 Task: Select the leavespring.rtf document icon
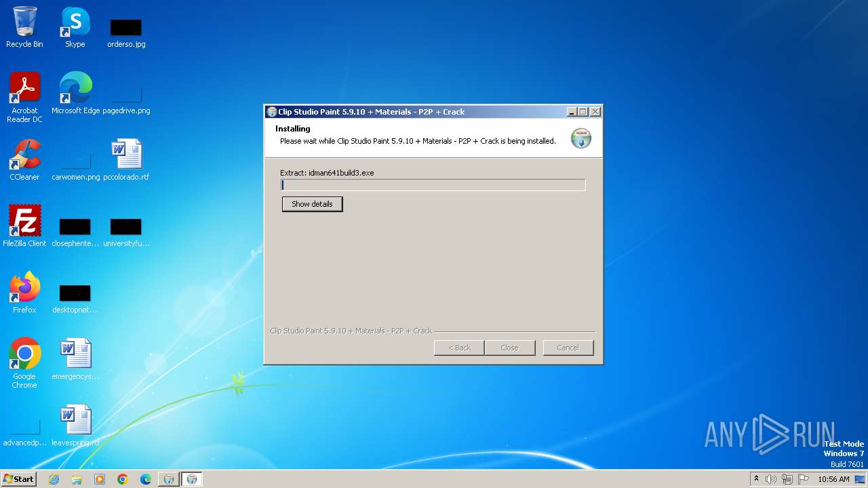pyautogui.click(x=75, y=426)
